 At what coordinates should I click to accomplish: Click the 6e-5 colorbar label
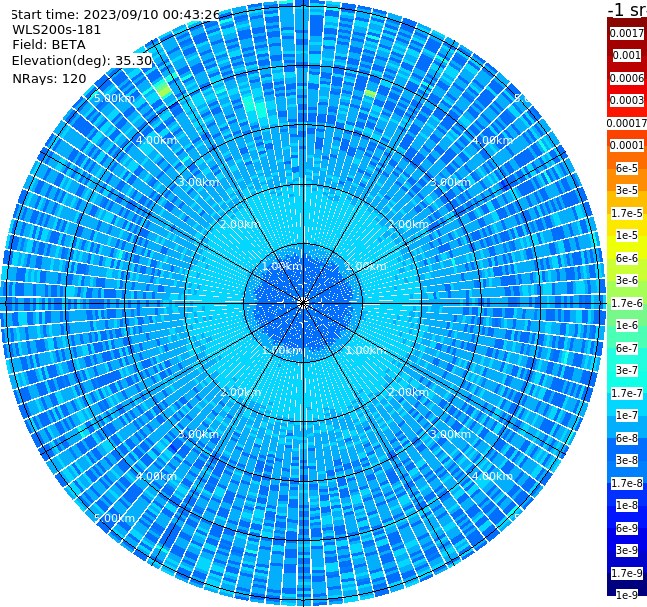tap(627, 168)
